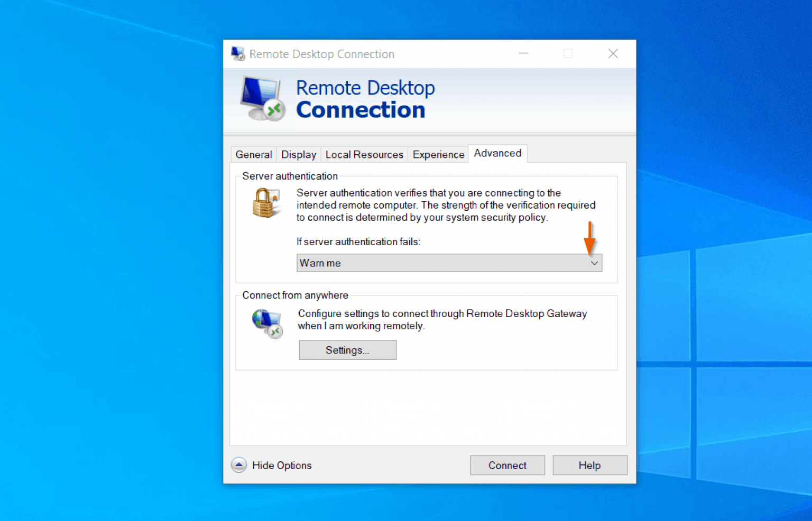Click the Hide Options up-arrow icon
Screen dimensions: 812x521
coord(239,465)
